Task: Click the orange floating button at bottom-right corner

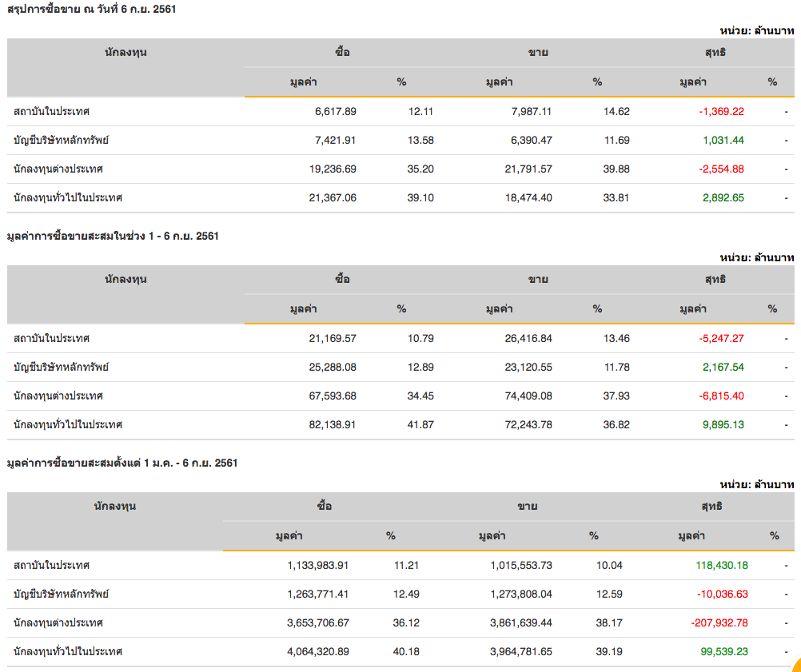Action: click(794, 665)
